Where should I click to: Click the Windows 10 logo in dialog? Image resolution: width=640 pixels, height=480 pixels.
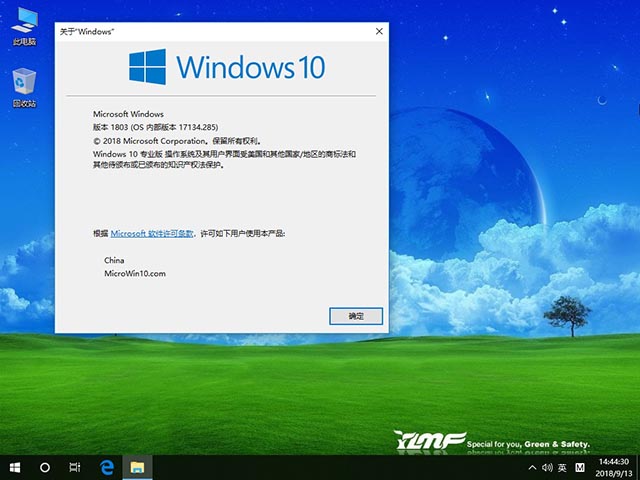point(227,67)
